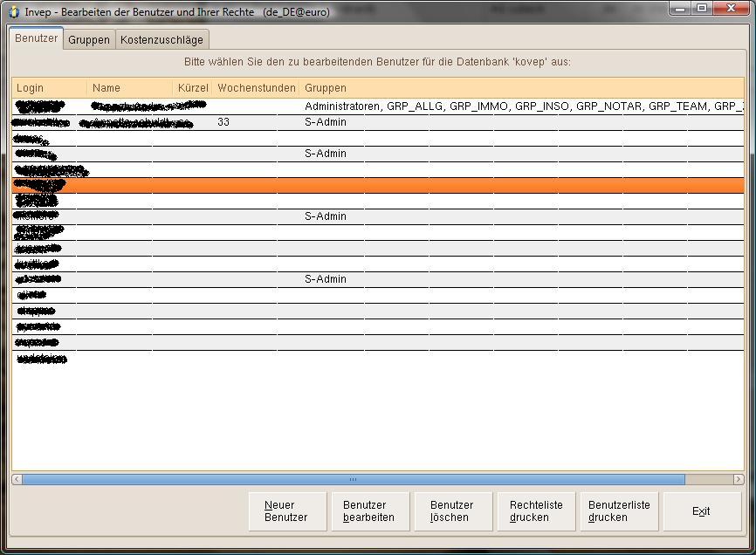Image resolution: width=756 pixels, height=555 pixels.
Task: Click Benutzerliste drucken button
Action: [x=619, y=511]
